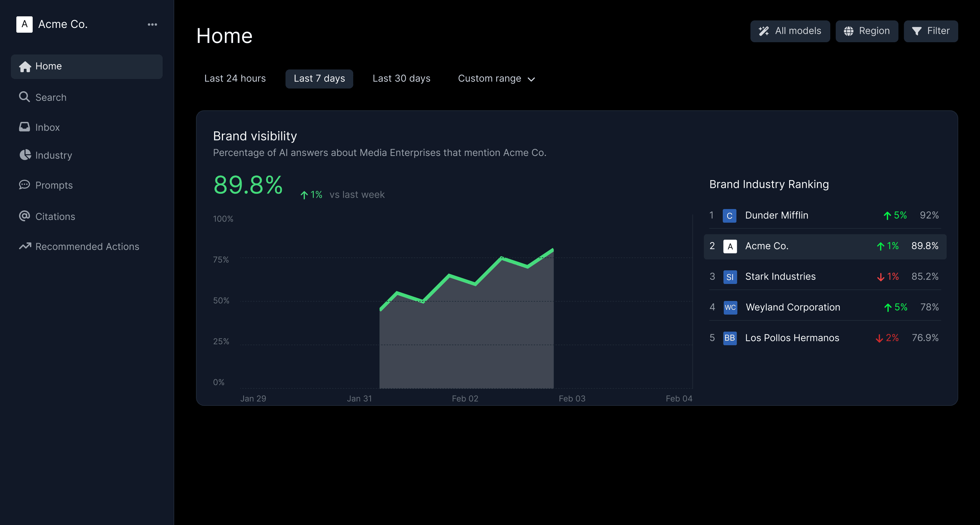
Task: Open the Region selector
Action: (x=866, y=31)
